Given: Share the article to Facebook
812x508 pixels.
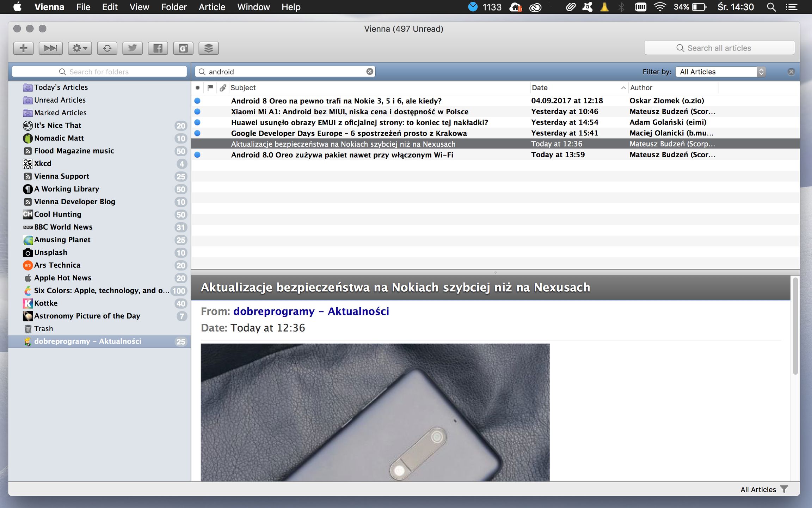Looking at the screenshot, I should (158, 48).
